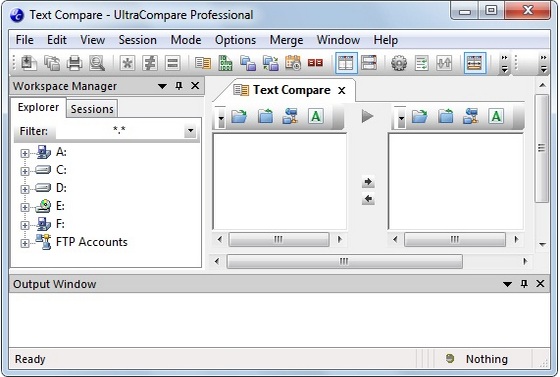Screen dimensions: 560x377
Task: Select the binary compare mode icon
Action: tap(225, 63)
